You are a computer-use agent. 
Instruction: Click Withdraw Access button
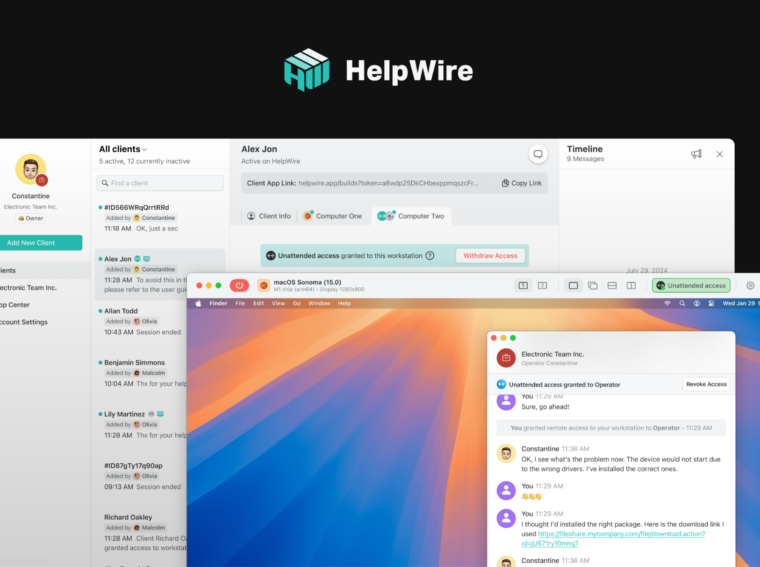[490, 255]
